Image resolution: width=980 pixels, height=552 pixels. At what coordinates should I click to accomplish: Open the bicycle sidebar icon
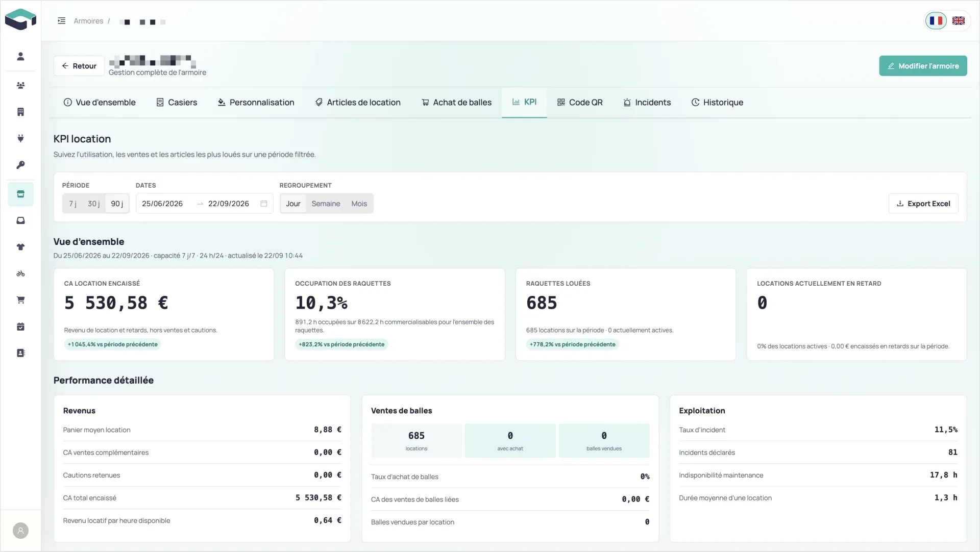[x=20, y=273]
